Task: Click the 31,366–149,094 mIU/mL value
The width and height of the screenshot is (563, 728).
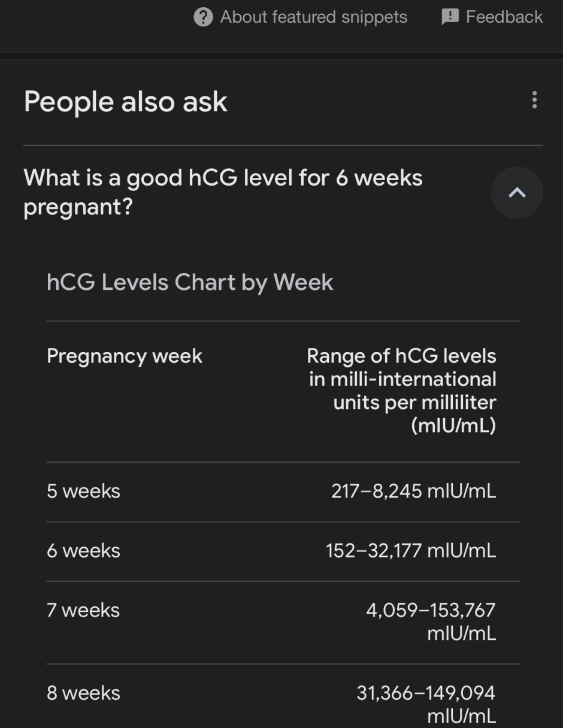Action: pos(426,704)
